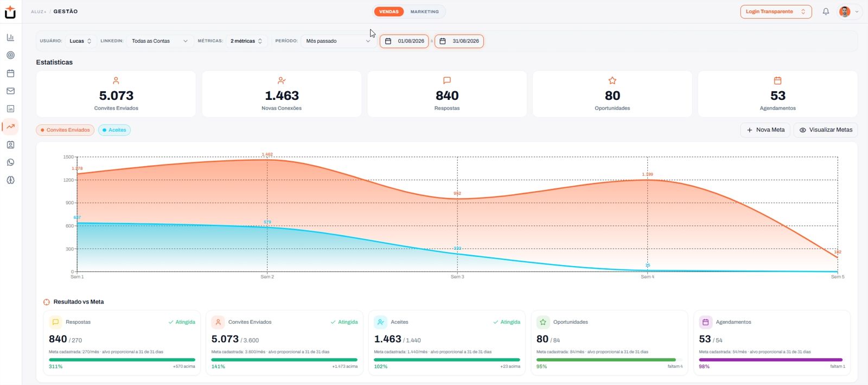Click the Atingida status on Aceites card
This screenshot has height=385, width=868.
[507, 322]
